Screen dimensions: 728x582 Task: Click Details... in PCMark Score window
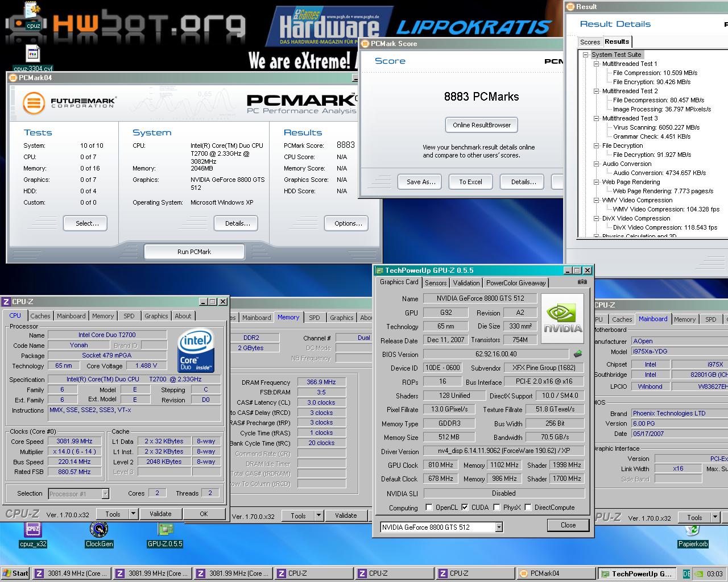click(523, 182)
